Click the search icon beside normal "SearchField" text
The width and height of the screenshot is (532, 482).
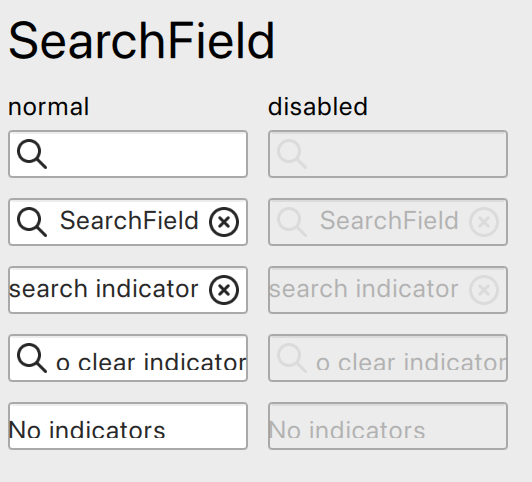tap(32, 222)
